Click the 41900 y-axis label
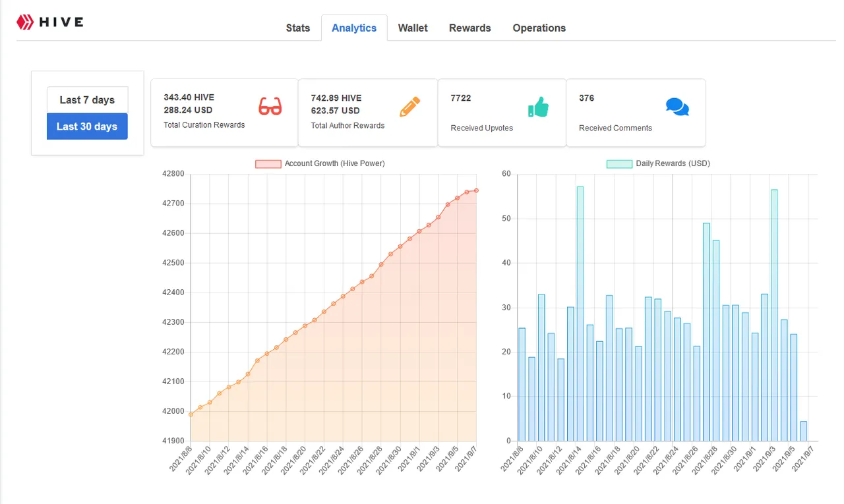This screenshot has width=844, height=504. click(x=173, y=441)
